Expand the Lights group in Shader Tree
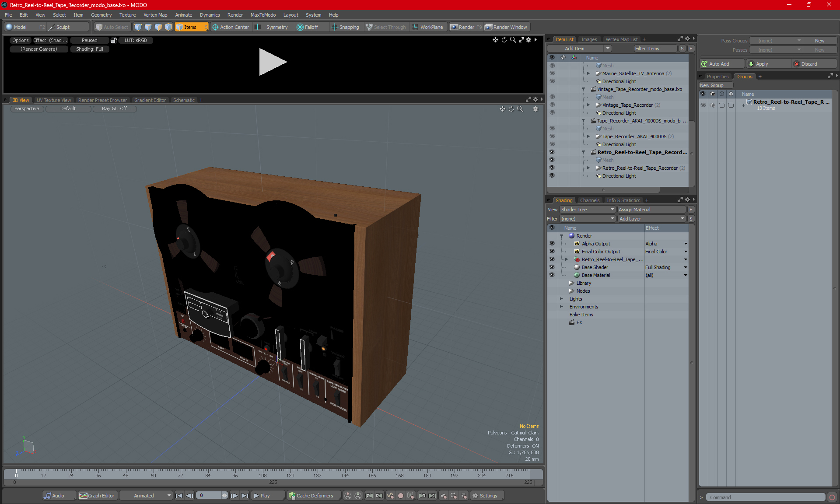Image resolution: width=840 pixels, height=504 pixels. pos(561,299)
